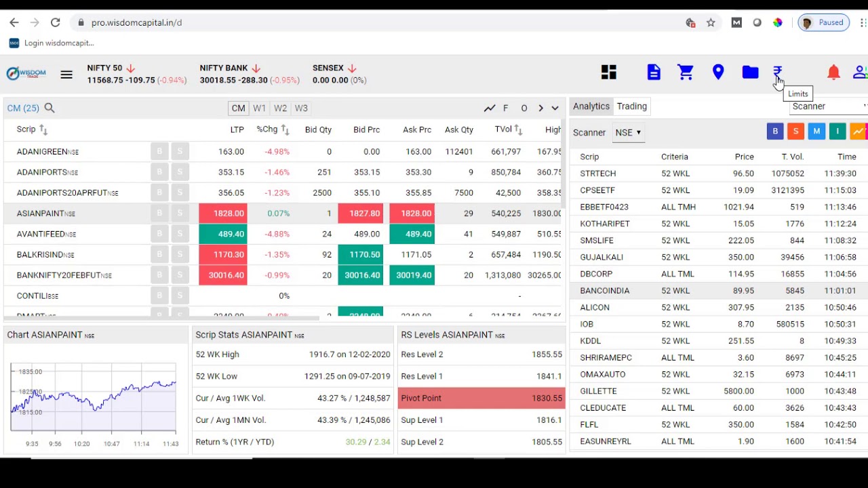Image resolution: width=868 pixels, height=488 pixels.
Task: Open the user profile icon
Action: pyautogui.click(x=860, y=73)
